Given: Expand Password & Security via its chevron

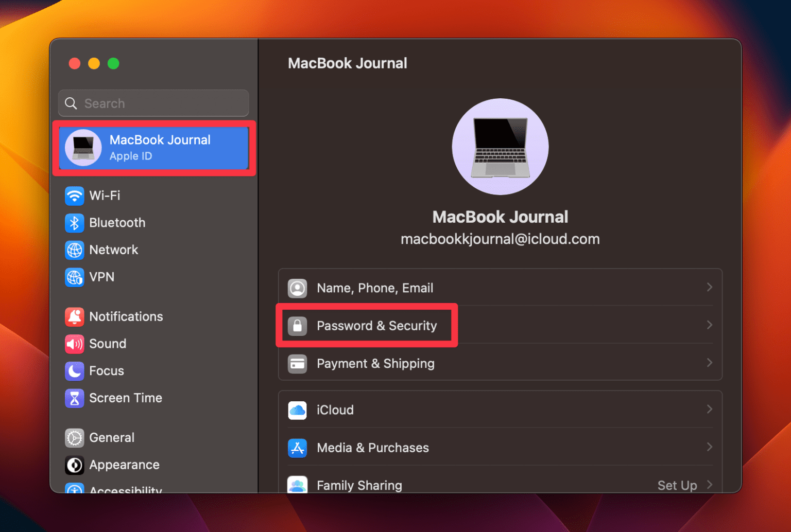Looking at the screenshot, I should coord(710,325).
